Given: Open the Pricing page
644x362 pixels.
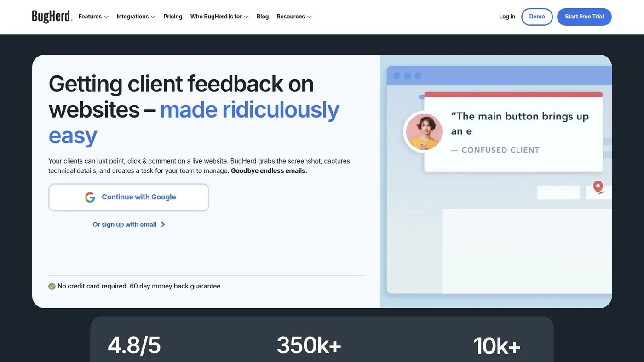Looking at the screenshot, I should [173, 17].
